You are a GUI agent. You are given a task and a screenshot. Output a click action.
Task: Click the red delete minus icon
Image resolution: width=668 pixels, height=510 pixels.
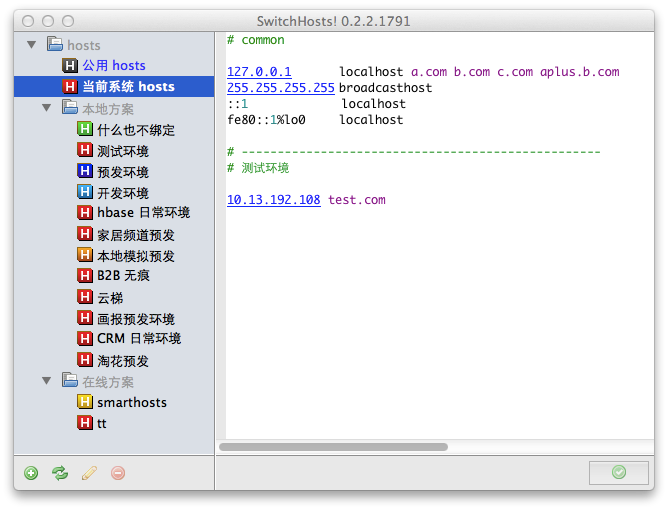(118, 473)
